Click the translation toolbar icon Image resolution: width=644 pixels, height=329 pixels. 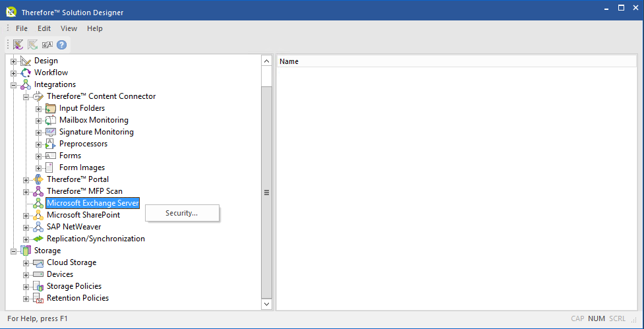[x=47, y=45]
